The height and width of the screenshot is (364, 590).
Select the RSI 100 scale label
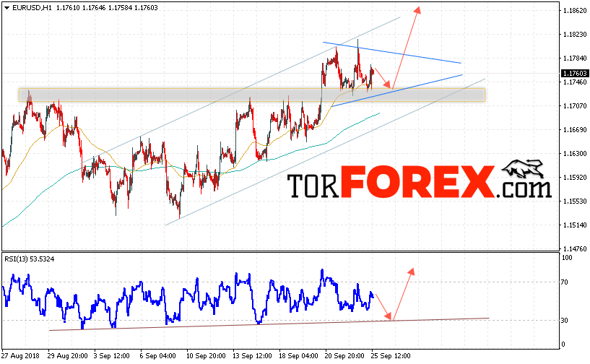click(567, 258)
